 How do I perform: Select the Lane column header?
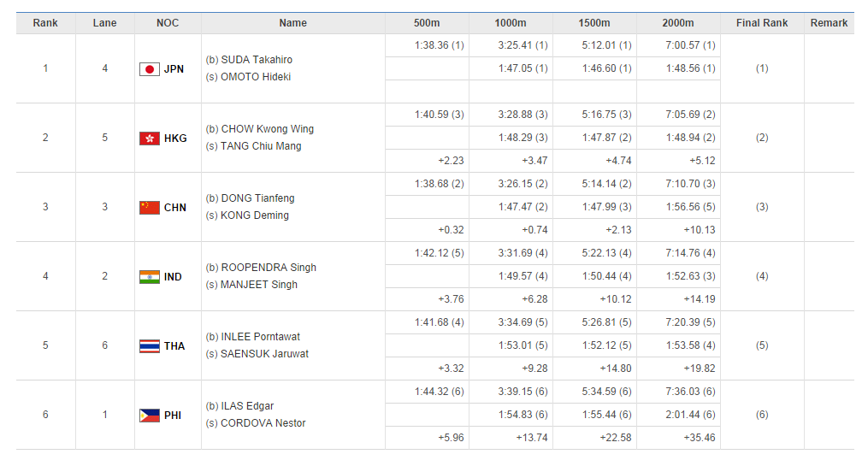click(x=104, y=23)
